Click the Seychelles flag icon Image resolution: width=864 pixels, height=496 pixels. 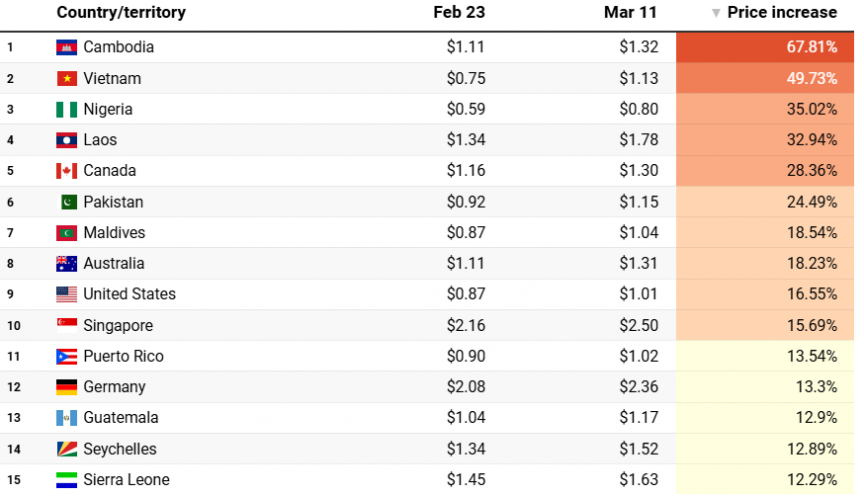tap(66, 449)
